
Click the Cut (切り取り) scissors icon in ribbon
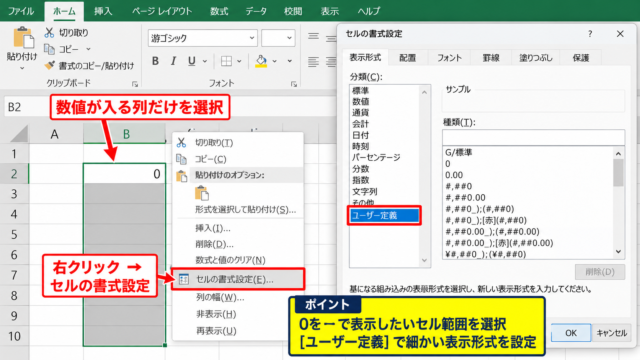click(49, 32)
